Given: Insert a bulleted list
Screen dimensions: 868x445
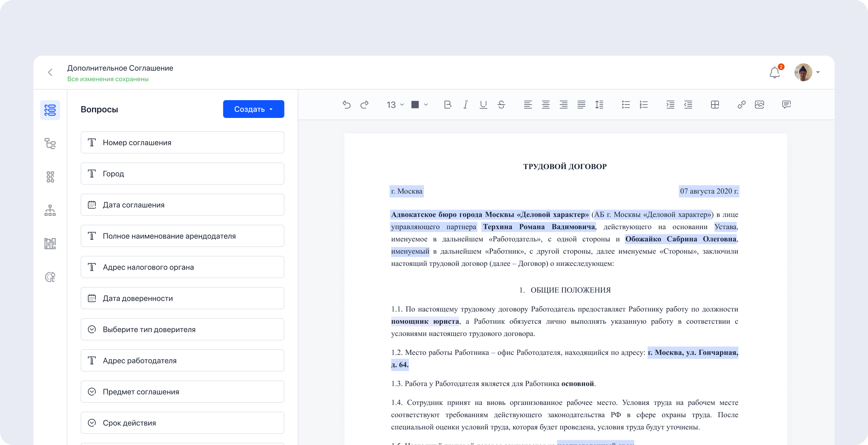Looking at the screenshot, I should 626,105.
